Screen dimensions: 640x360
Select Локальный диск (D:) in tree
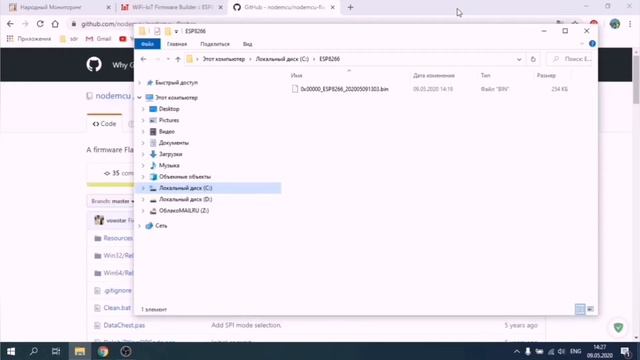(x=185, y=199)
